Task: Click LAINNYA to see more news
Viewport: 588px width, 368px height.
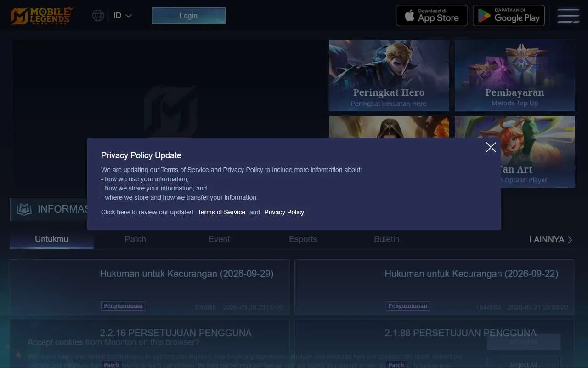Action: click(x=551, y=240)
